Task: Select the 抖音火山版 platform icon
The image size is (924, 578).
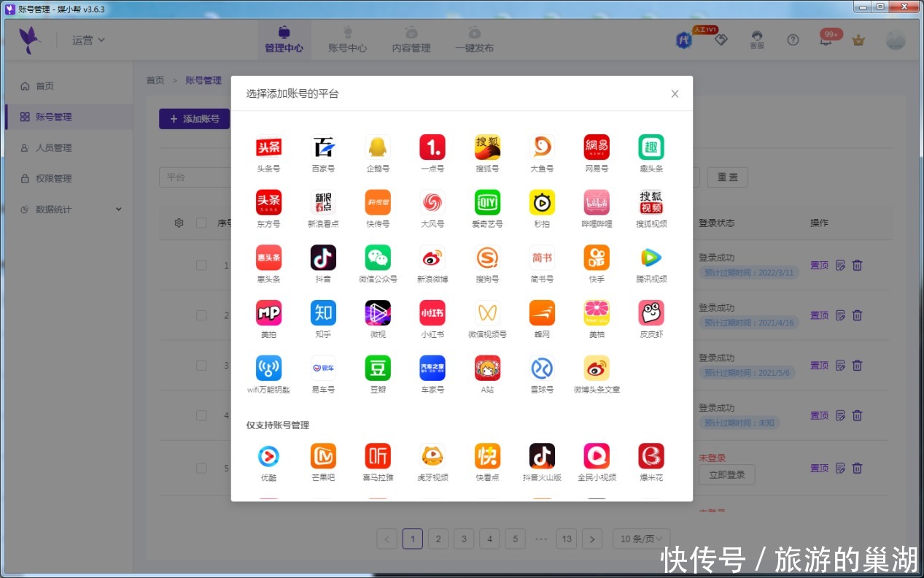Action: coord(542,456)
